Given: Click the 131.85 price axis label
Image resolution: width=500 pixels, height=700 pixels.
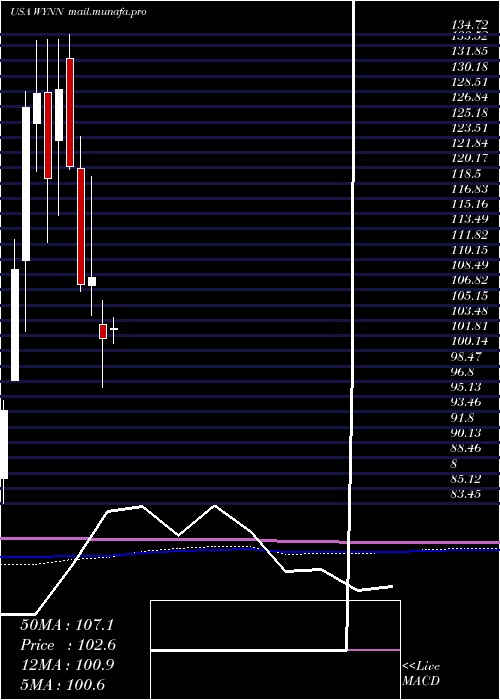Looking at the screenshot, I should (x=472, y=51).
